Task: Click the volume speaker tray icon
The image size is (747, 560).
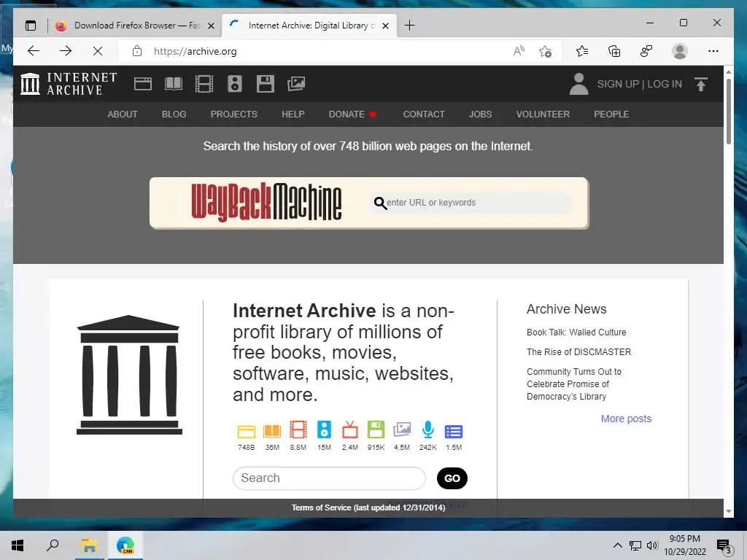Action: pyautogui.click(x=652, y=545)
